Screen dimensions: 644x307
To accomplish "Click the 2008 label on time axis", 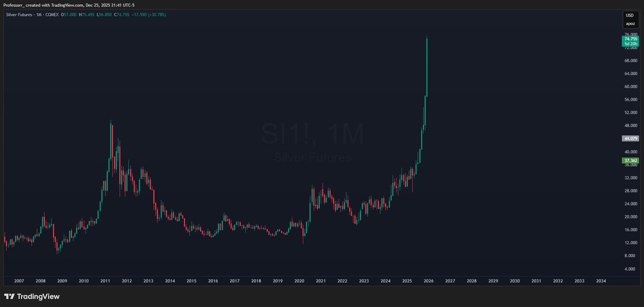I will [40, 281].
